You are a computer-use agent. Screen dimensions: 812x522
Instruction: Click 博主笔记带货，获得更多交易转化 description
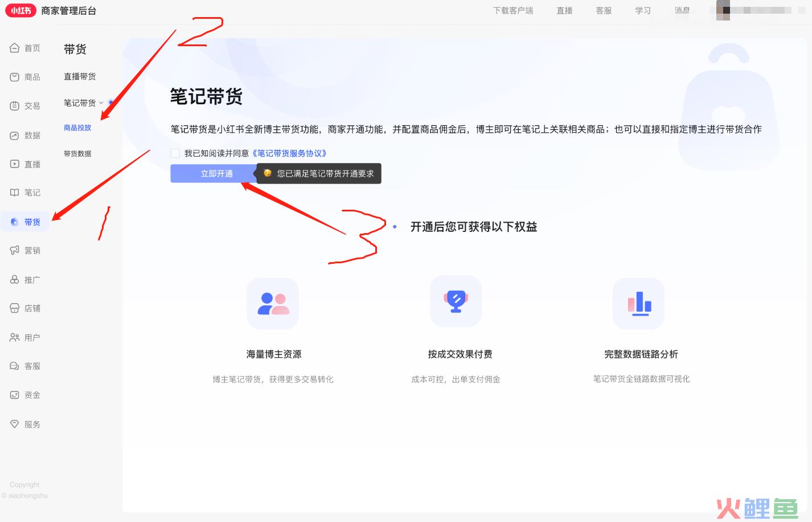273,379
